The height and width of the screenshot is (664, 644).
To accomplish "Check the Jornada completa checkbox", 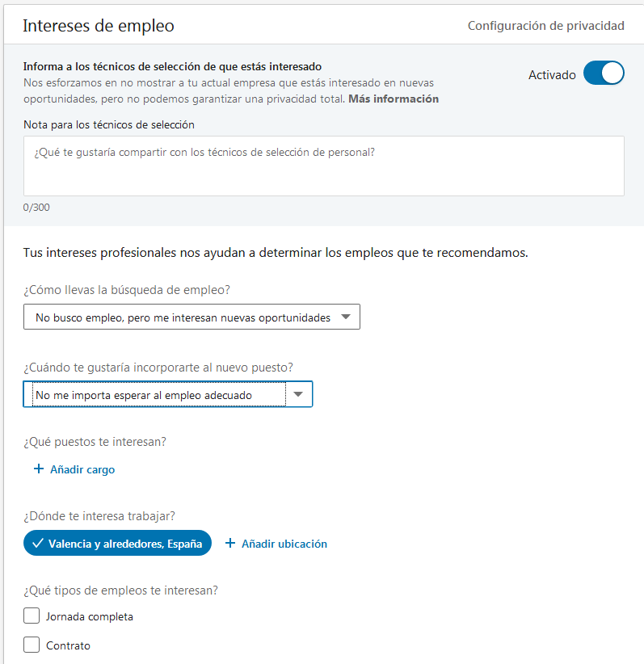I will tap(30, 616).
